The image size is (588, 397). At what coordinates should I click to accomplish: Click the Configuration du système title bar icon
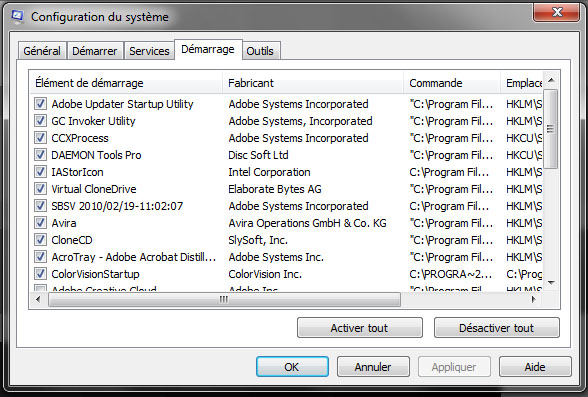pos(17,17)
